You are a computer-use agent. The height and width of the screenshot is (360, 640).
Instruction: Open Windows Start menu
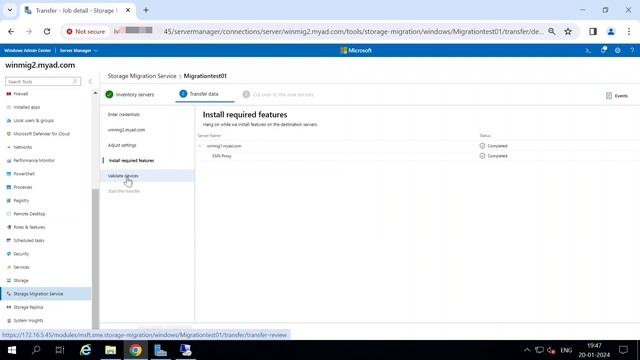click(11, 350)
